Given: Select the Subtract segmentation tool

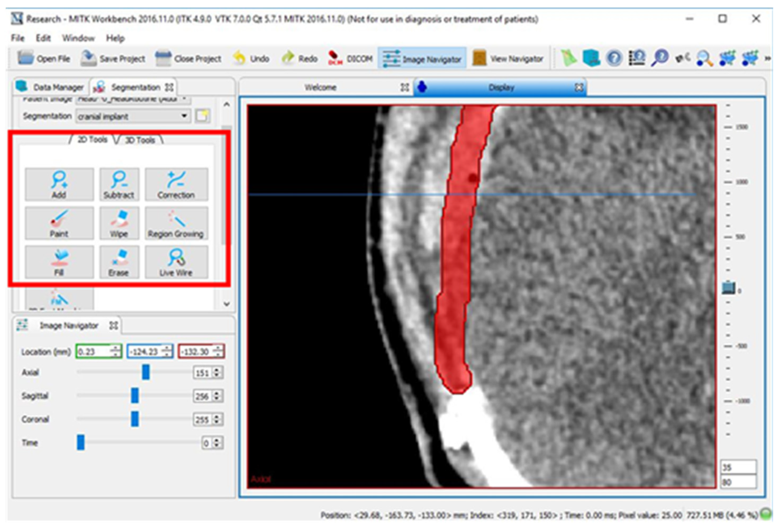Looking at the screenshot, I should [119, 184].
